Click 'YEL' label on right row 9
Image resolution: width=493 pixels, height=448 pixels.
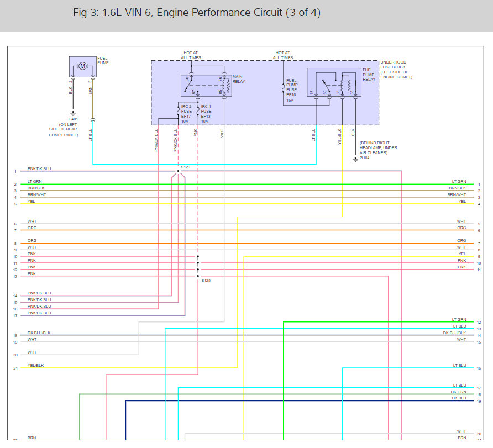click(x=462, y=254)
